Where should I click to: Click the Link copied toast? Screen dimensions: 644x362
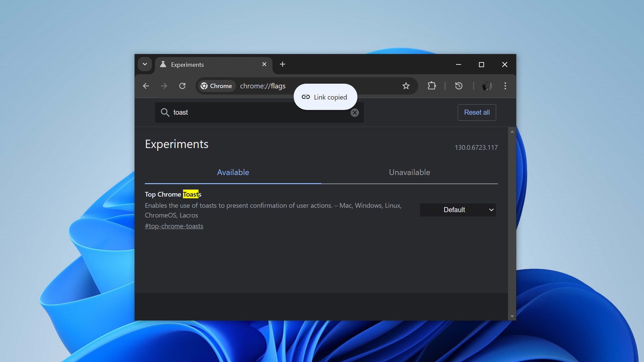(x=325, y=97)
